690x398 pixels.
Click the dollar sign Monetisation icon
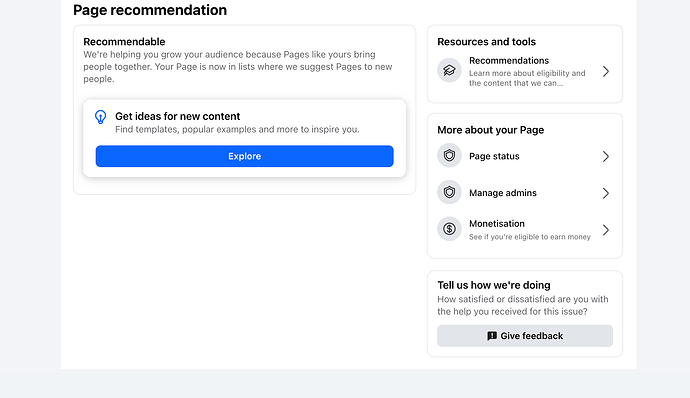[449, 229]
